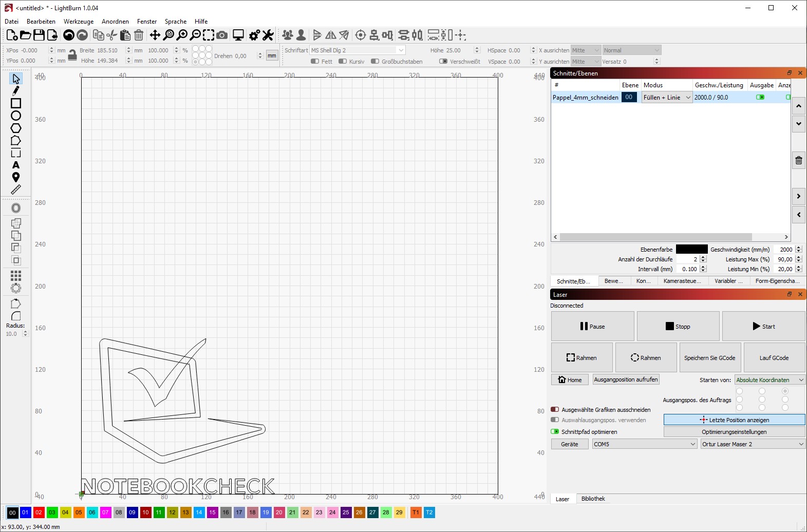This screenshot has width=807, height=532.
Task: Click Speichern Sie GCode button
Action: (709, 358)
